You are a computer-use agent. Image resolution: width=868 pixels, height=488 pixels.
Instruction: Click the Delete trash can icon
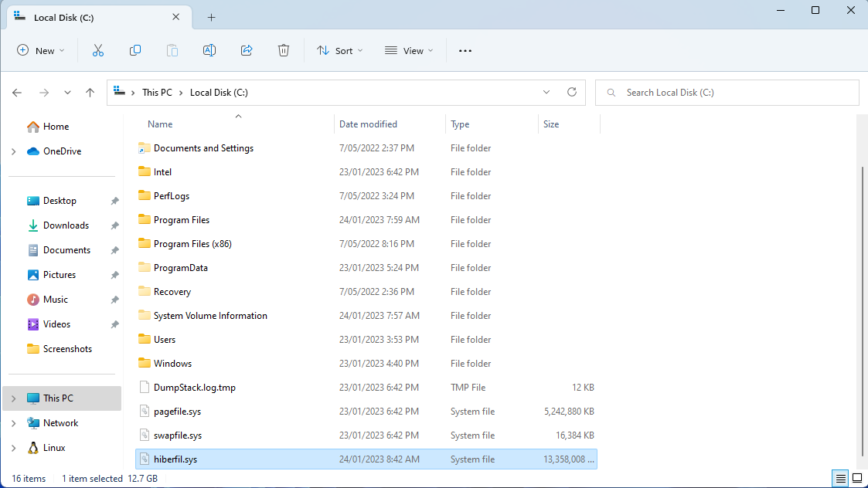(284, 50)
